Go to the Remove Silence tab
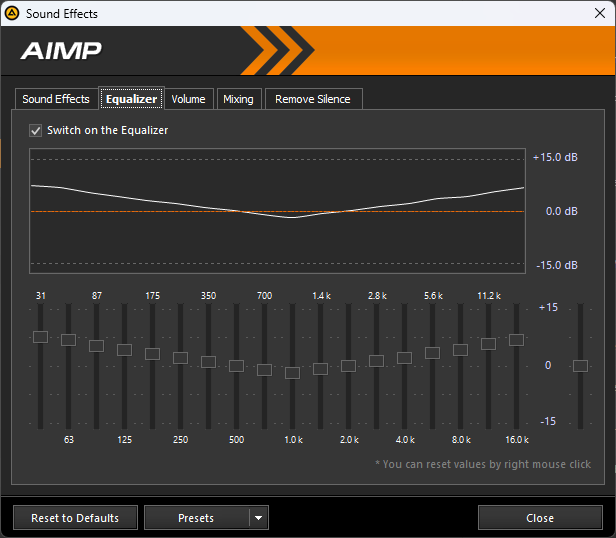 point(313,99)
